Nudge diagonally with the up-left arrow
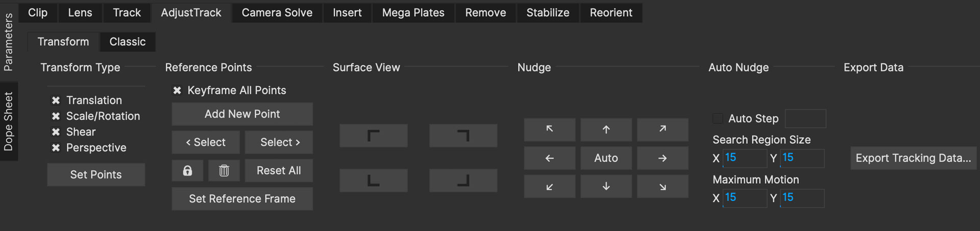 [549, 130]
